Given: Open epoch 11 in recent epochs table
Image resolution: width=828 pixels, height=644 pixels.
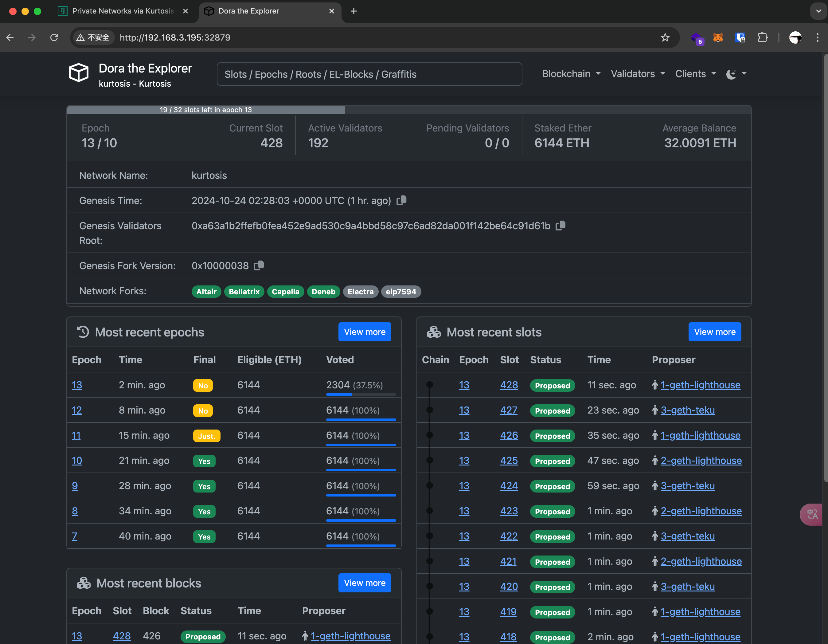Looking at the screenshot, I should click(76, 435).
